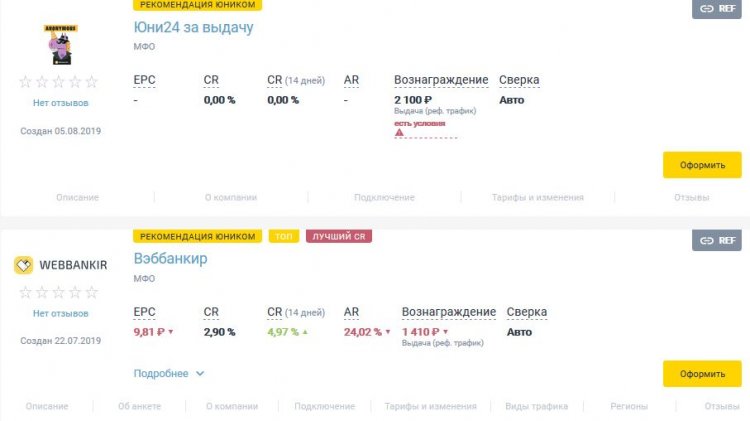Click the Юни24 offer logo image
The height and width of the screenshot is (421, 750).
click(x=60, y=44)
